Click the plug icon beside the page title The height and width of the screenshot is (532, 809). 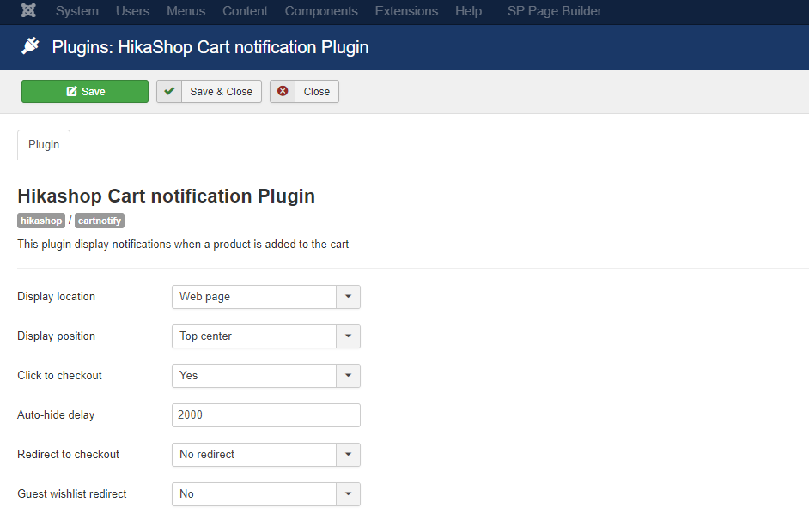[x=31, y=47]
